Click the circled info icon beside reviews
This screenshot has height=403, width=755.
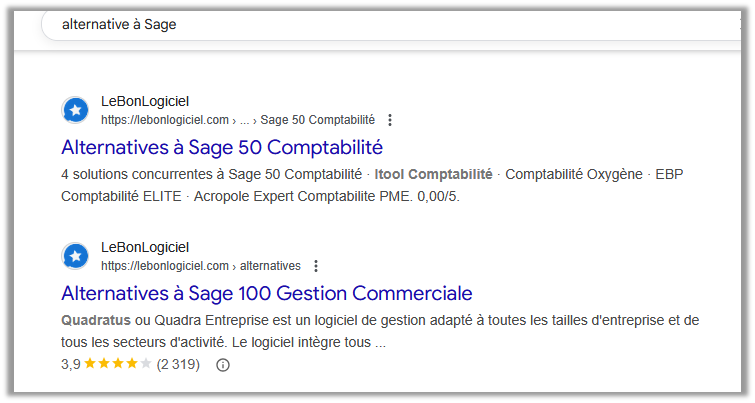point(222,365)
